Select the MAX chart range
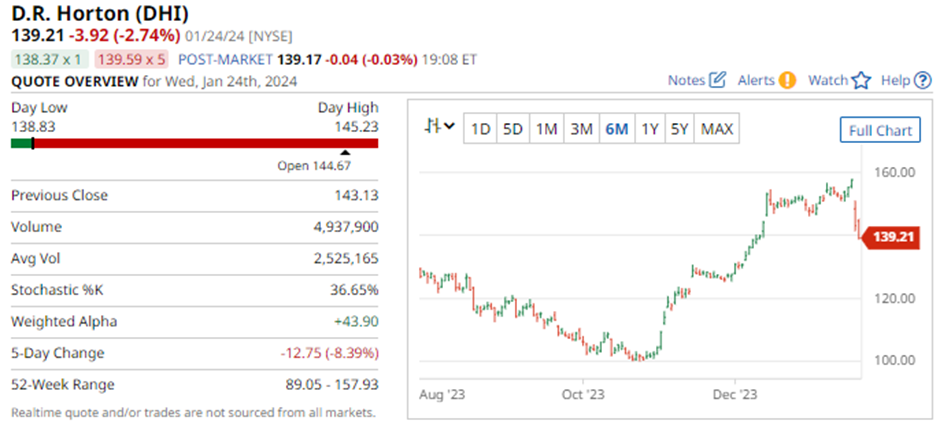The height and width of the screenshot is (432, 940). 717,129
